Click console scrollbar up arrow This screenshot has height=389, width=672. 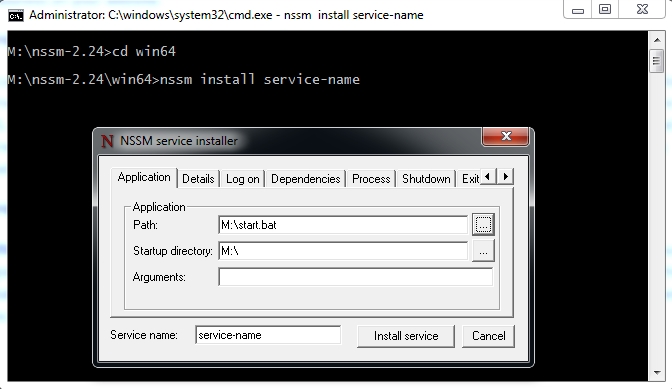(x=657, y=40)
